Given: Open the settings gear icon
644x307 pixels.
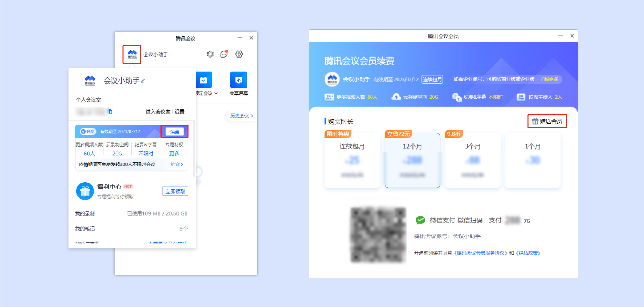Looking at the screenshot, I should (x=239, y=54).
